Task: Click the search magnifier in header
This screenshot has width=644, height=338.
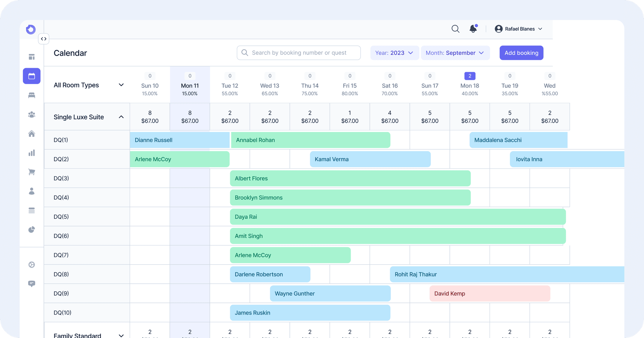Action: (x=455, y=29)
